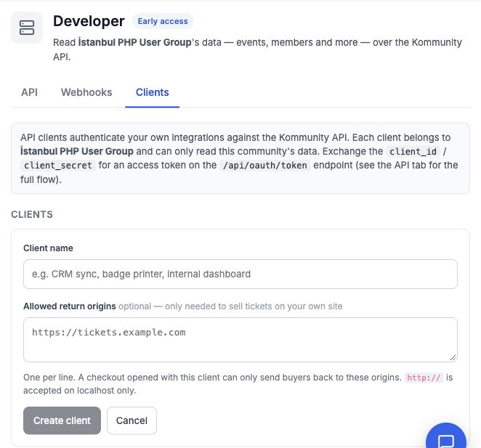
Task: Click the client_id code snippet
Action: point(413,152)
